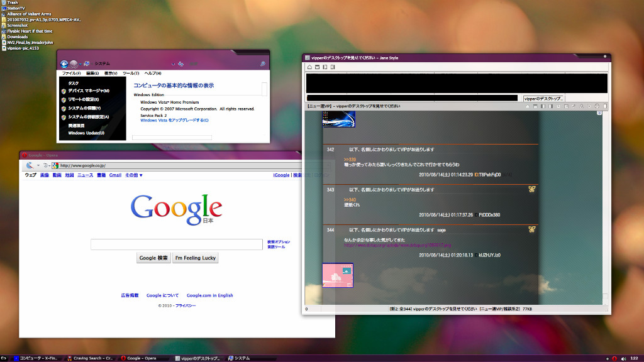Expand その他 ▼ more menu on Google
This screenshot has height=362, width=644.
tap(133, 175)
